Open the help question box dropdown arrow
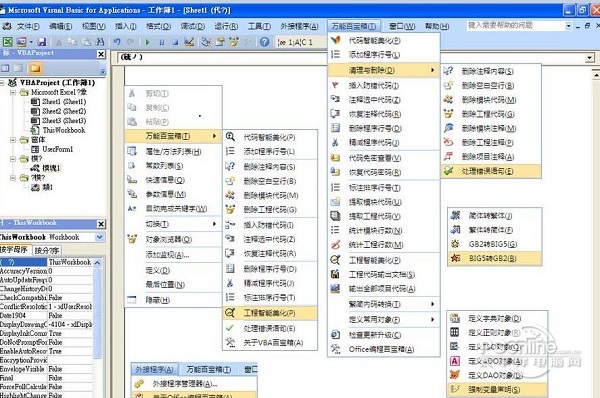The width and height of the screenshot is (600, 398). pyautogui.click(x=569, y=26)
